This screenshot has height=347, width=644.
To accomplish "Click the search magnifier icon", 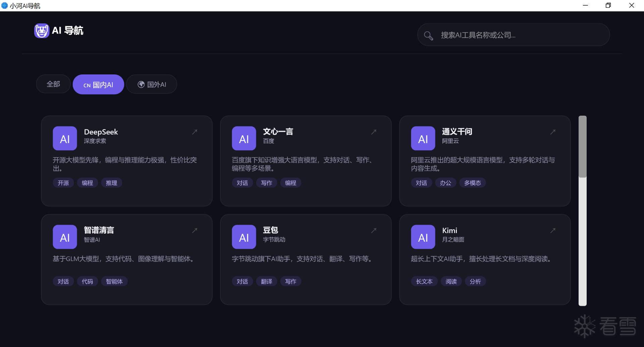I will pos(428,35).
